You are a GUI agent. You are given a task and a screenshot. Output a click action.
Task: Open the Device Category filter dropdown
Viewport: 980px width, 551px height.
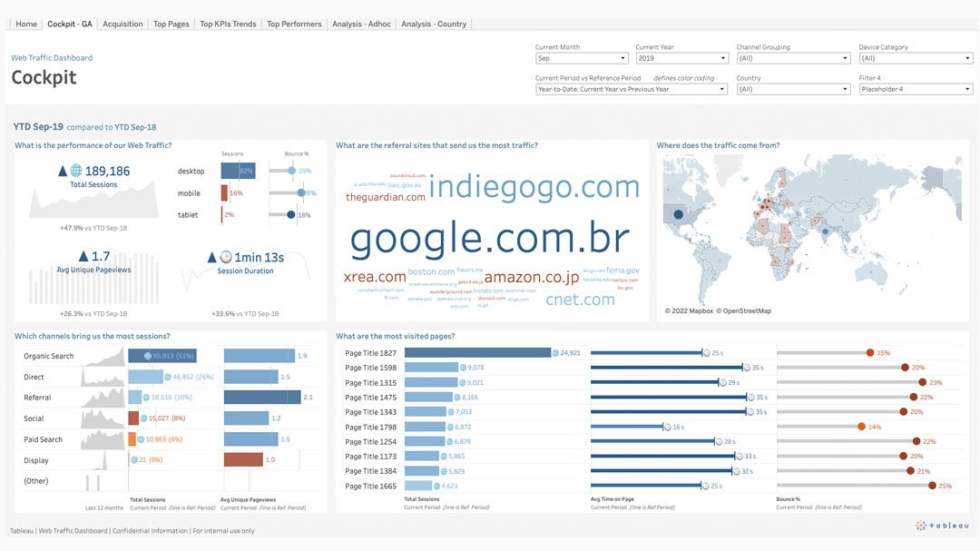pyautogui.click(x=915, y=58)
